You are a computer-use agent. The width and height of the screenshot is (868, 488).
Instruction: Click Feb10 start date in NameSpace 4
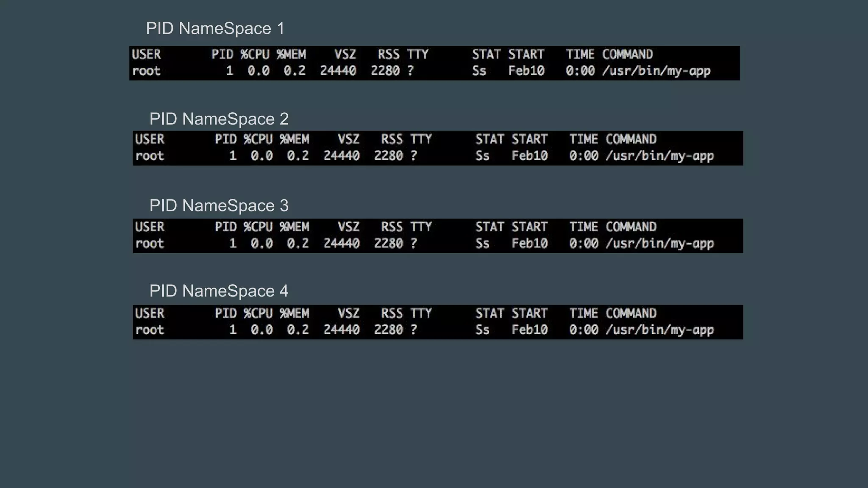point(530,330)
